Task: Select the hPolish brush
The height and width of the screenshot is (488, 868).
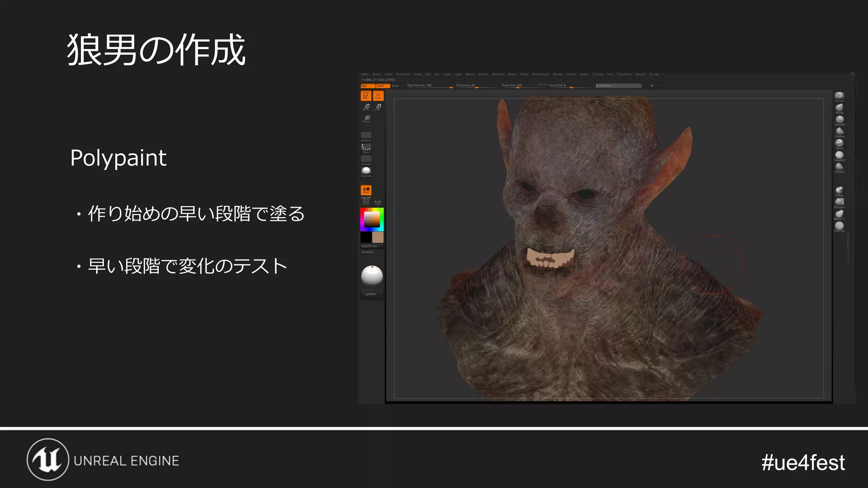Action: click(x=839, y=168)
